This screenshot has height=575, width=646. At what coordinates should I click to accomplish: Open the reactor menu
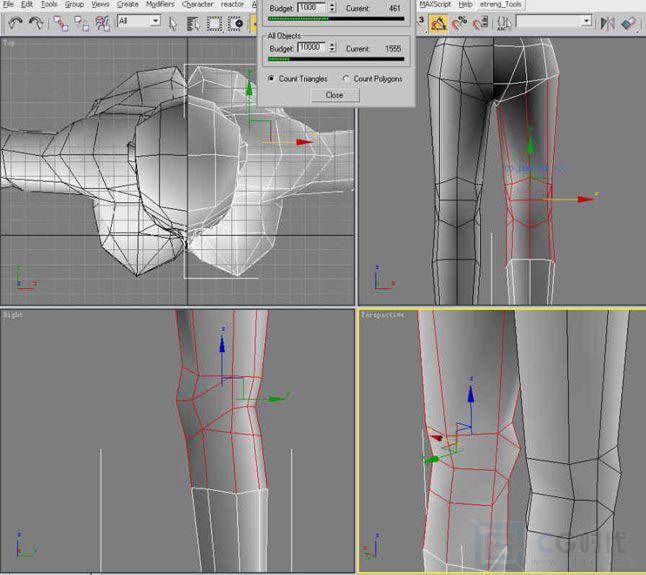pos(232,5)
